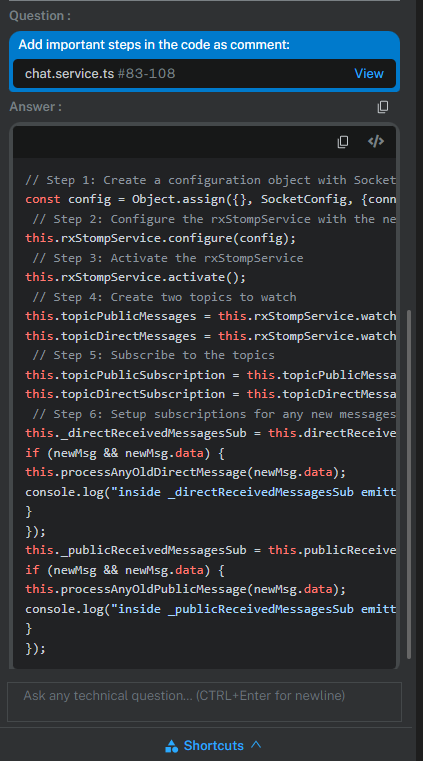Click the Step 5 Subscribe comment line
Image resolution: width=423 pixels, height=761 pixels.
(x=153, y=355)
